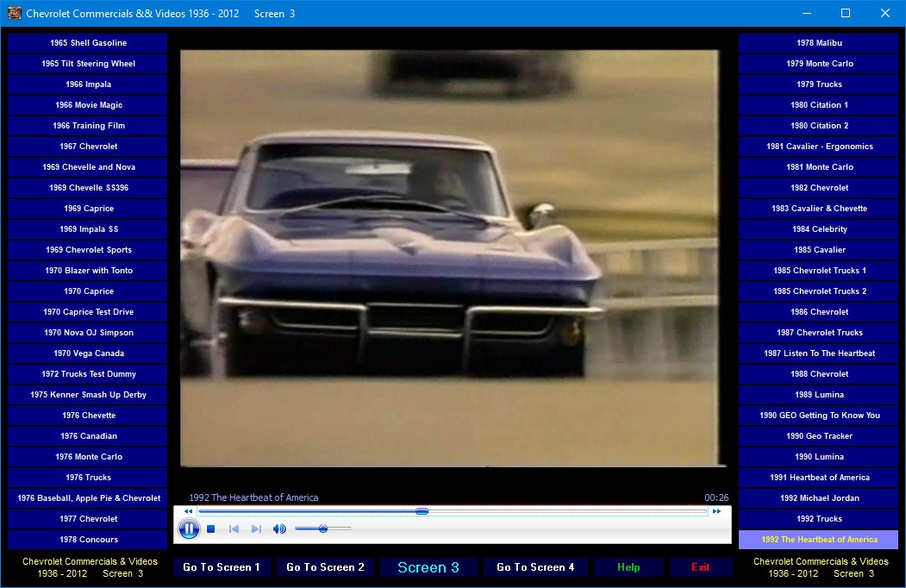Open 1991 Heartbeat of America
Image resolution: width=906 pixels, height=588 pixels.
coord(819,478)
